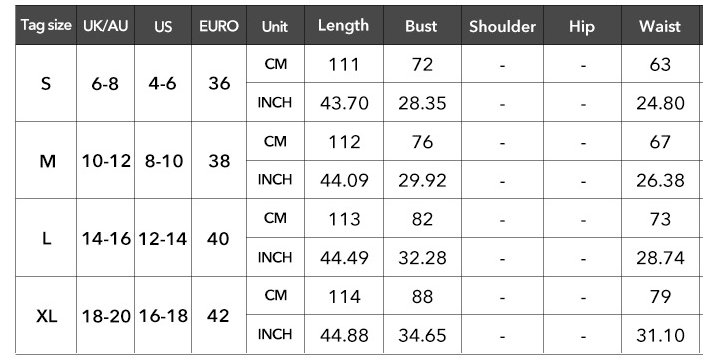Select waist value 31.10 inches
This screenshot has height=361, width=703.
tap(660, 335)
